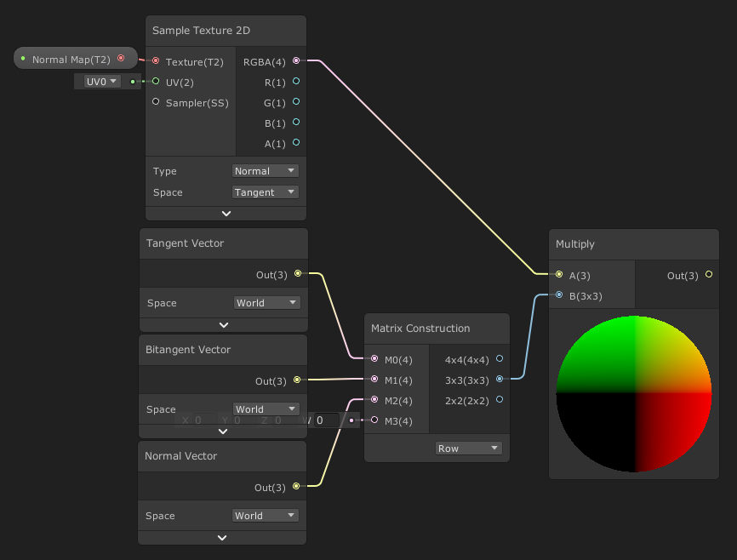Open the Space dropdown set to Tangent

tap(265, 191)
